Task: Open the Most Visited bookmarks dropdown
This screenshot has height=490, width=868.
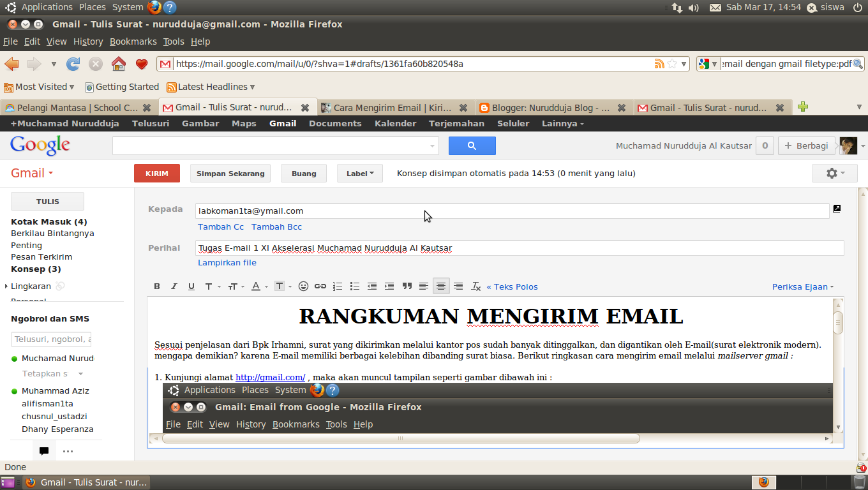Action: click(x=39, y=87)
